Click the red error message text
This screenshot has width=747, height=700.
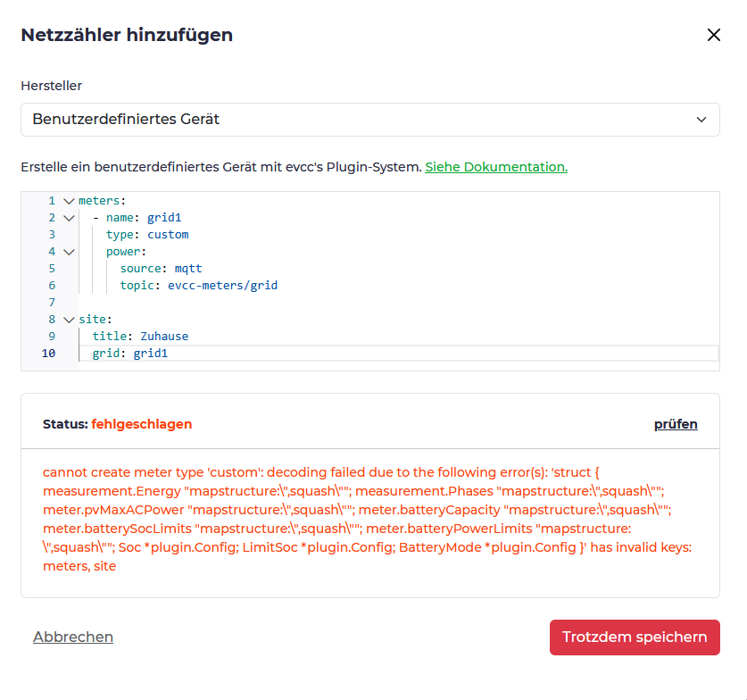357,518
